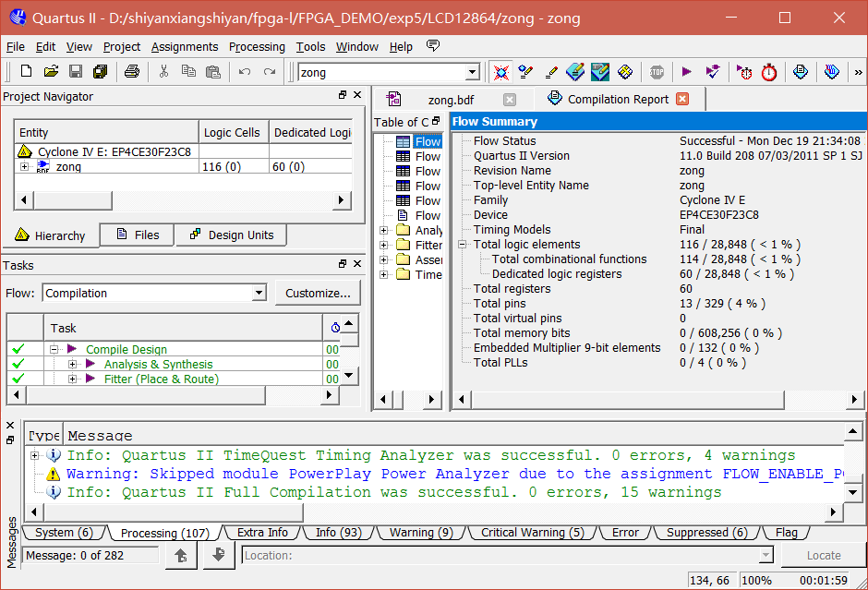Expand the TimeQuest Timing Analyzer info message
The width and height of the screenshot is (868, 590).
(x=34, y=455)
